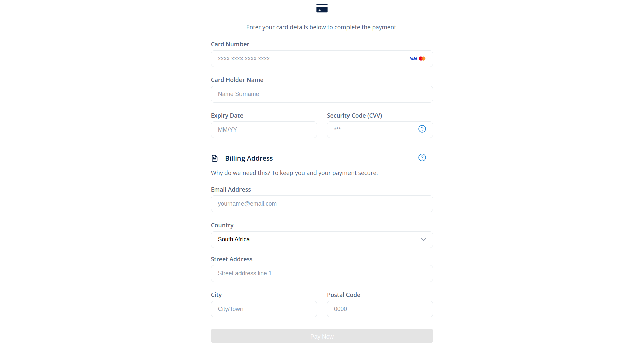Open the CVV help question icon
The height and width of the screenshot is (362, 644).
(x=422, y=129)
